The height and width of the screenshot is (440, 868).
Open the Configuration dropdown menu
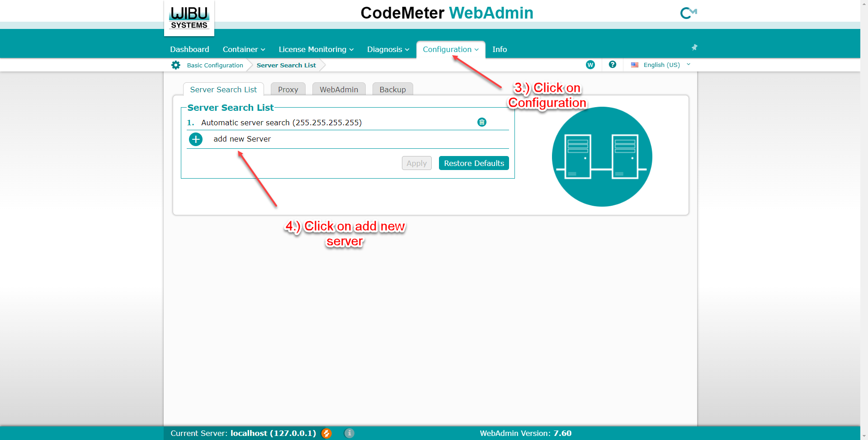451,49
